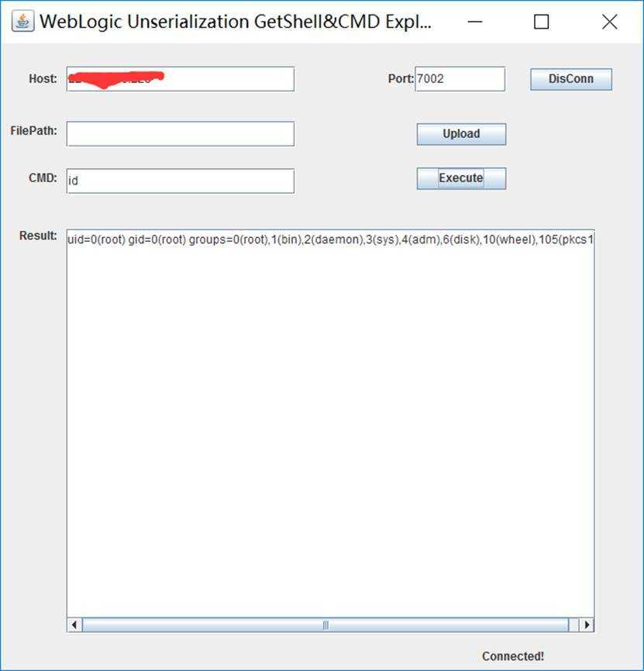Run the command with Execute button

click(x=461, y=178)
